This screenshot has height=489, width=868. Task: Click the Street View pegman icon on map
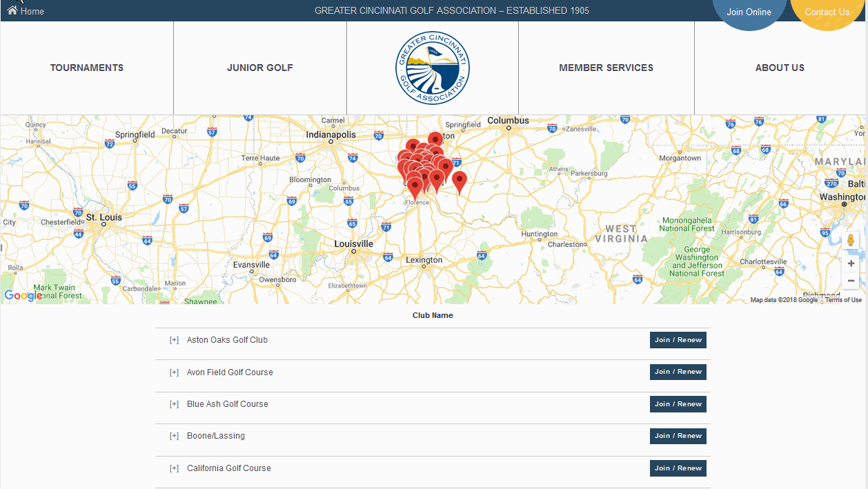[x=851, y=240]
